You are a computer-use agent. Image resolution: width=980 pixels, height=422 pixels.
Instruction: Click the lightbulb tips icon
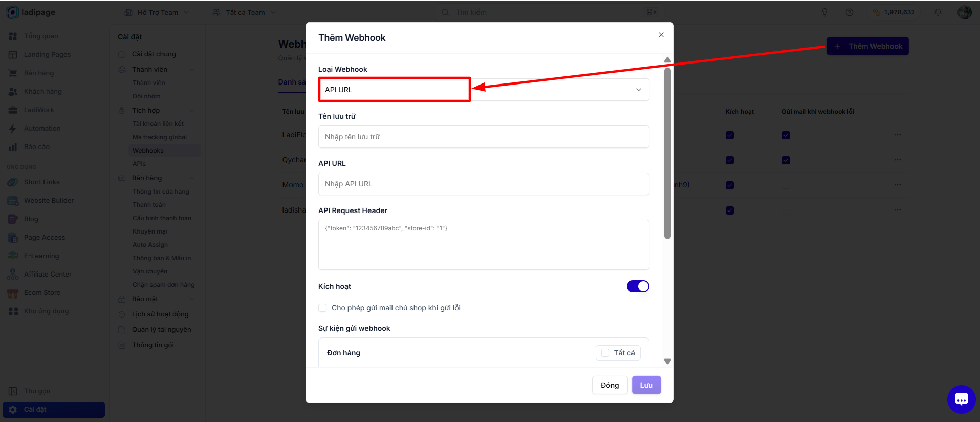tap(825, 12)
